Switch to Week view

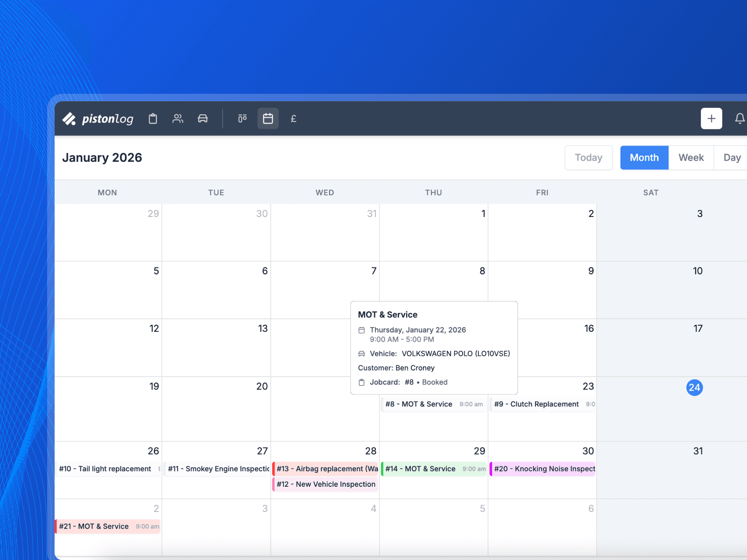point(691,157)
